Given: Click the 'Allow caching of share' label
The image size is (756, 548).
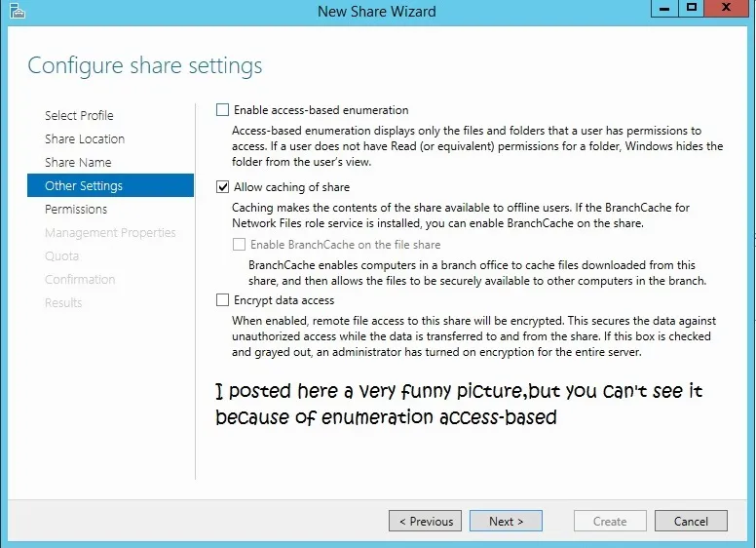Looking at the screenshot, I should (x=291, y=186).
